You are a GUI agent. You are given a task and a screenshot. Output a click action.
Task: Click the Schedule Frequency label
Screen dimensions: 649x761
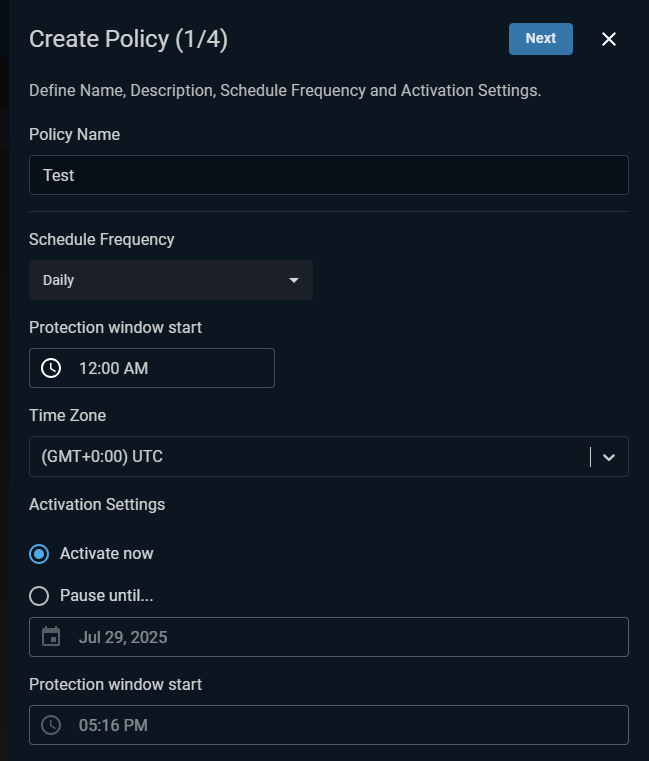coord(101,239)
